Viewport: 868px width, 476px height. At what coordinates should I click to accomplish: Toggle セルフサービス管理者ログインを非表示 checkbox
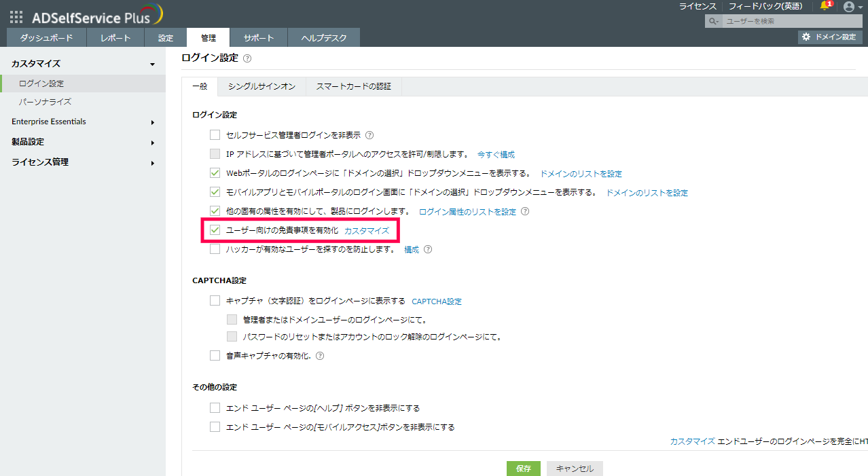215,135
